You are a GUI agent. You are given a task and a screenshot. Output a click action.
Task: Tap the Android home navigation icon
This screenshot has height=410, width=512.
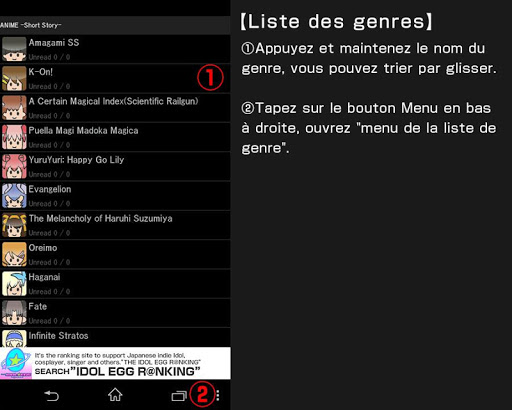click(115, 395)
